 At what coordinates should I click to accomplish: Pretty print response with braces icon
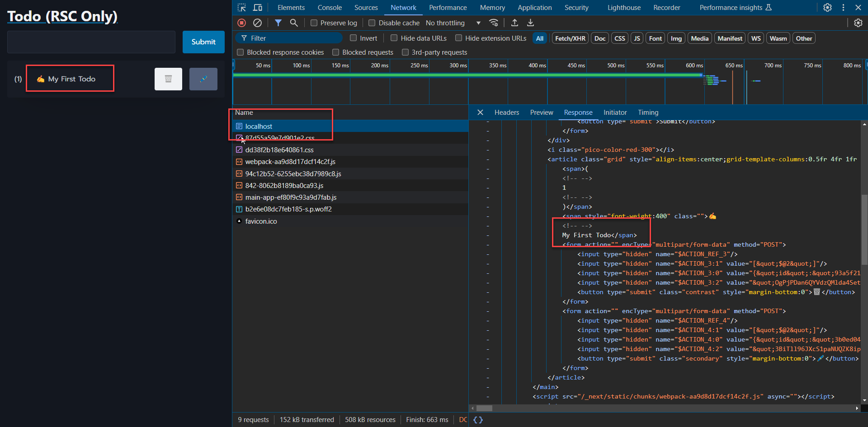coord(478,420)
